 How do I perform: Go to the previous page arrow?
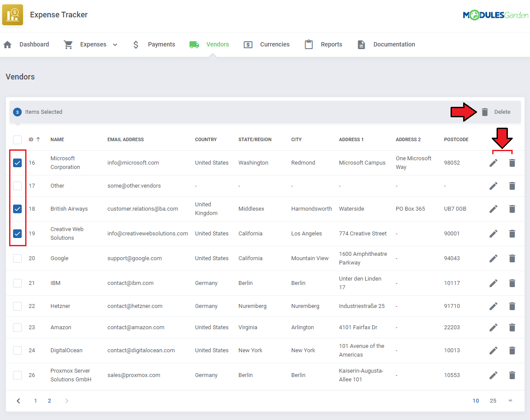pos(18,401)
